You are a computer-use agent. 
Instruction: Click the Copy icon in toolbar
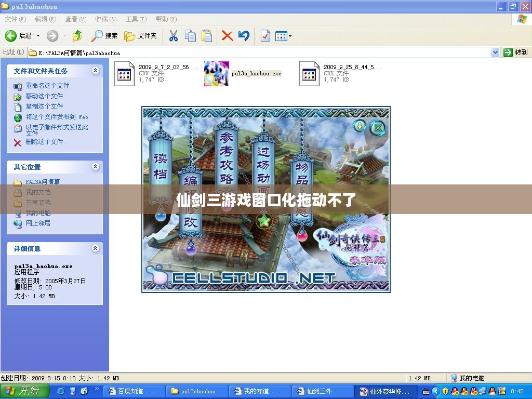coord(190,36)
